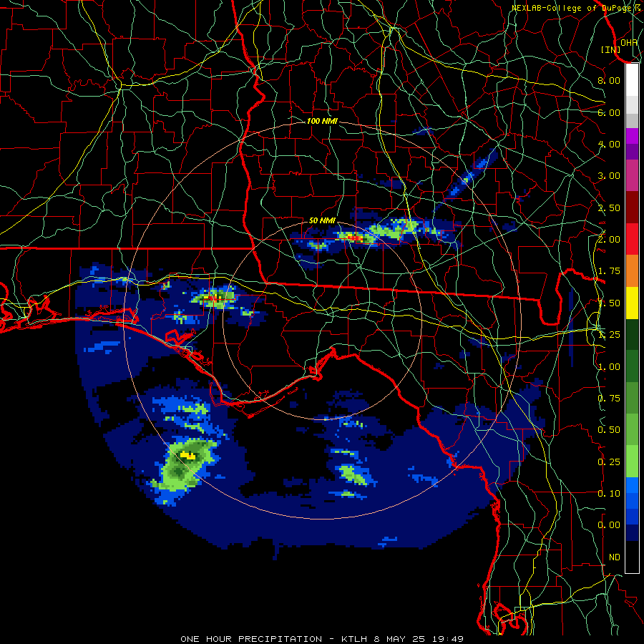Click the magenta swatch in the legend
Screen dimensions: 644x644
pos(632,136)
